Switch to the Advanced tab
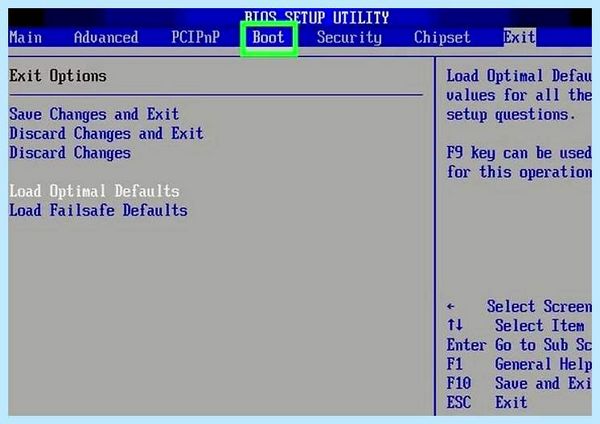The height and width of the screenshot is (424, 600). pyautogui.click(x=106, y=38)
